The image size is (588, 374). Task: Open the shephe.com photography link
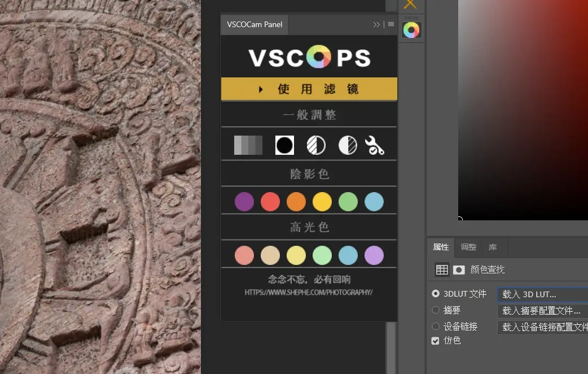click(309, 293)
